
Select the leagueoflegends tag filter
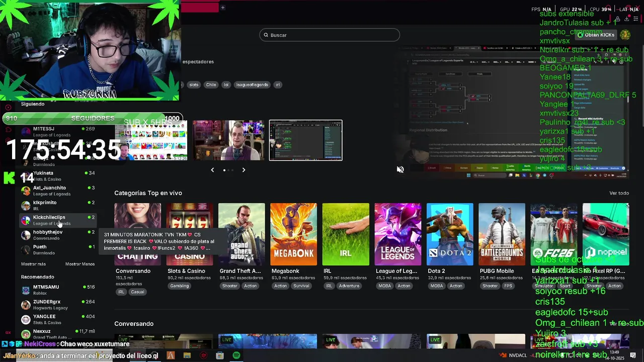click(252, 85)
